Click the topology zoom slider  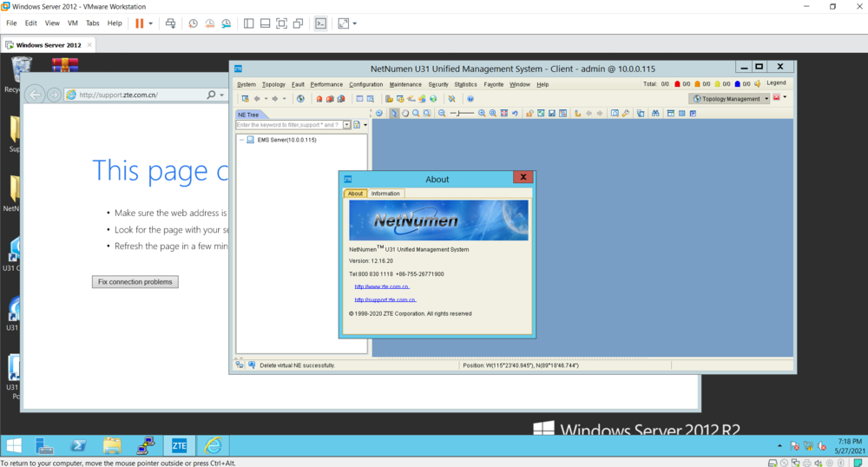point(464,114)
